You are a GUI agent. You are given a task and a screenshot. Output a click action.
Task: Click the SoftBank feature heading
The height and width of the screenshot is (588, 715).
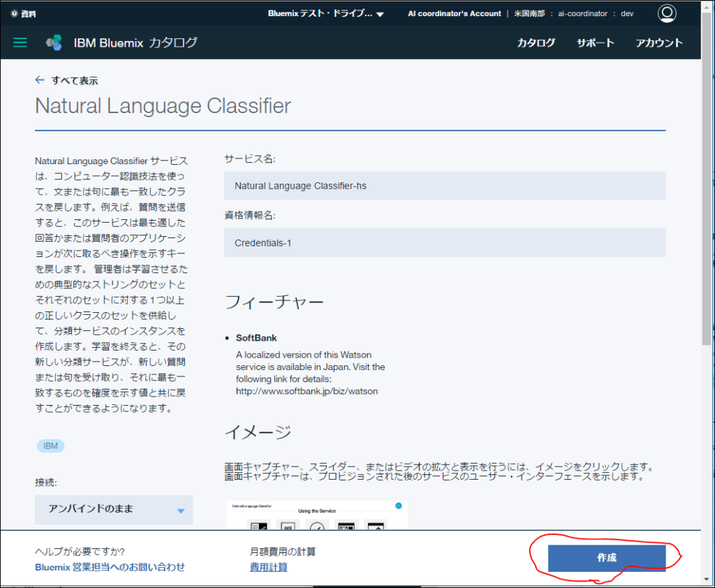coord(256,338)
